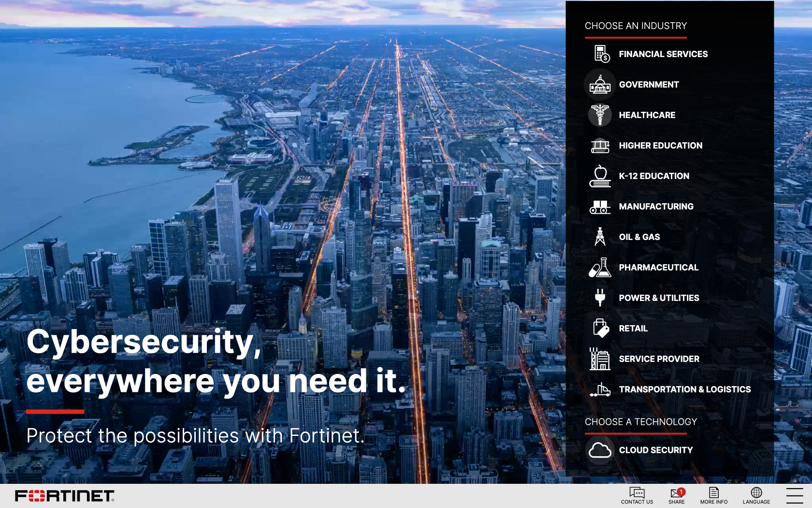
Task: Click the K-12 Education apple icon
Action: [x=600, y=176]
